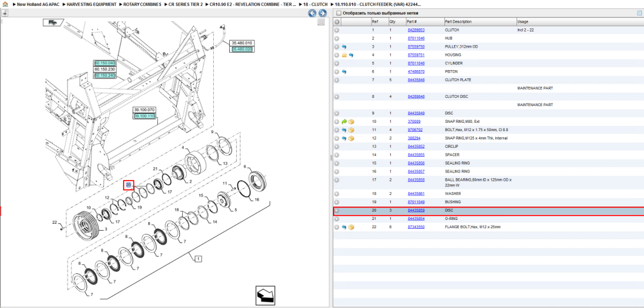The image size is (644, 308).
Task: Select PULLEY,312mm OD description
Action: [461, 47]
